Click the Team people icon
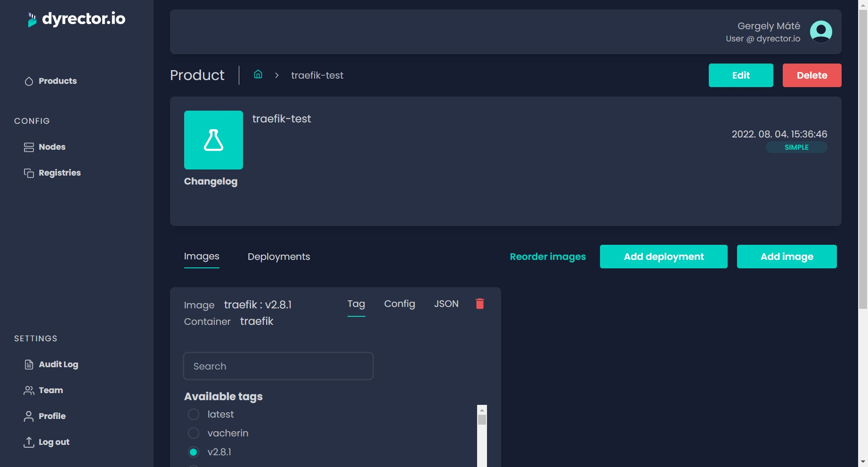The image size is (868, 467). pyautogui.click(x=29, y=390)
